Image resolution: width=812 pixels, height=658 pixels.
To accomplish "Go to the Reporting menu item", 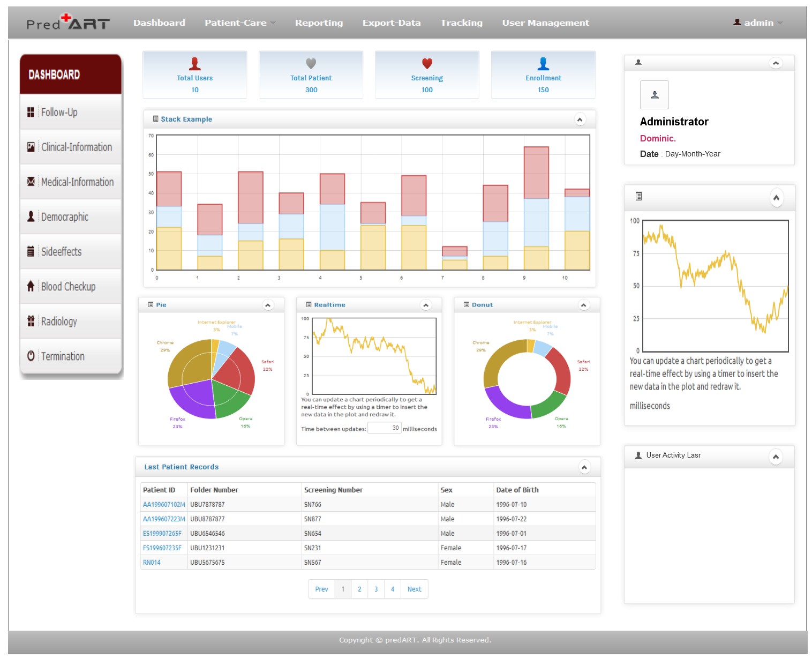I will coord(319,23).
